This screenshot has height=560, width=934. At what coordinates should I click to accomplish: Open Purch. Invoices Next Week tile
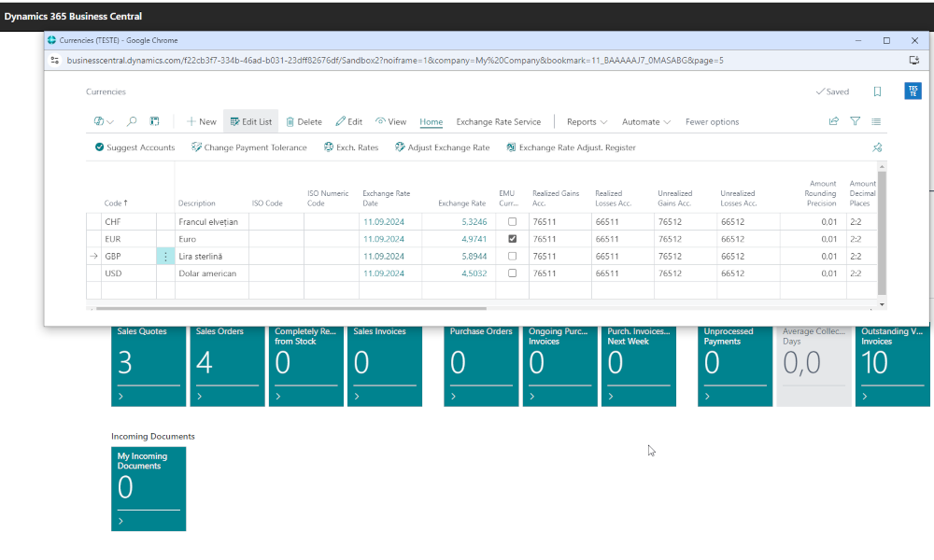tap(639, 365)
